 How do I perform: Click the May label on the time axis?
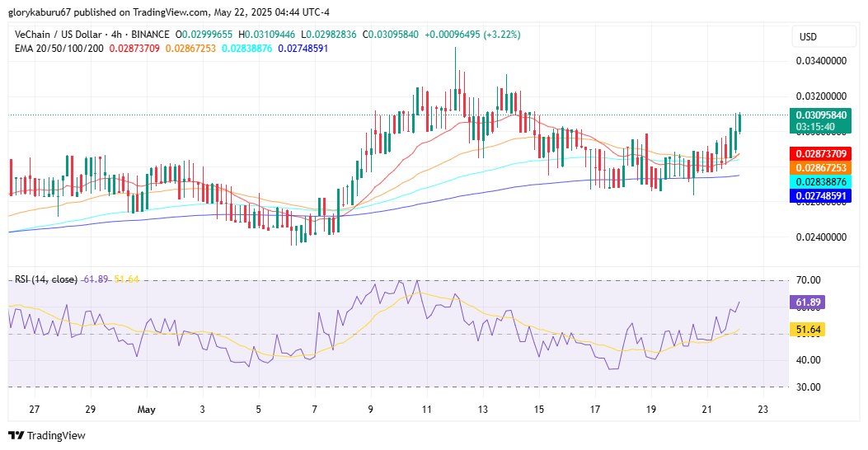pyautogui.click(x=146, y=410)
